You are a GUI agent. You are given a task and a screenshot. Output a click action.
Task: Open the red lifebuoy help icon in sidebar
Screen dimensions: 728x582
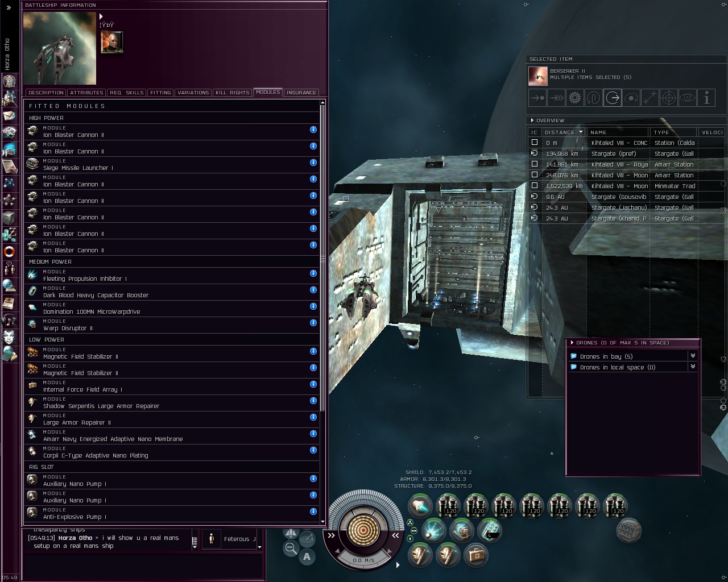(10, 251)
